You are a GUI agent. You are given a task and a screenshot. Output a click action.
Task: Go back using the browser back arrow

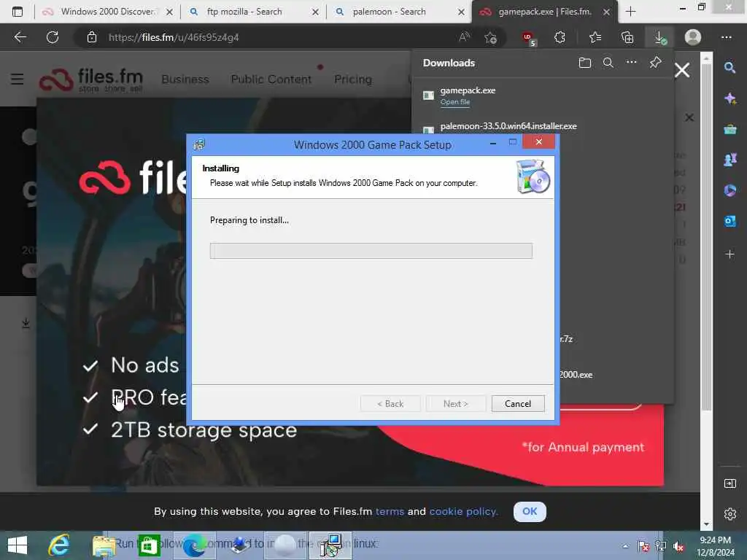(x=20, y=37)
